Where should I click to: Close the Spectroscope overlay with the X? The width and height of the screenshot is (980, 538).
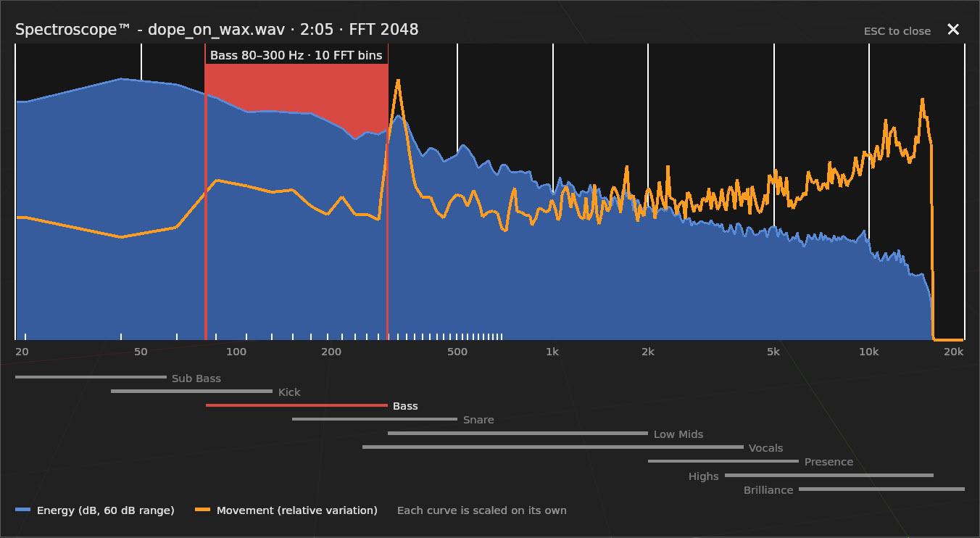point(953,29)
